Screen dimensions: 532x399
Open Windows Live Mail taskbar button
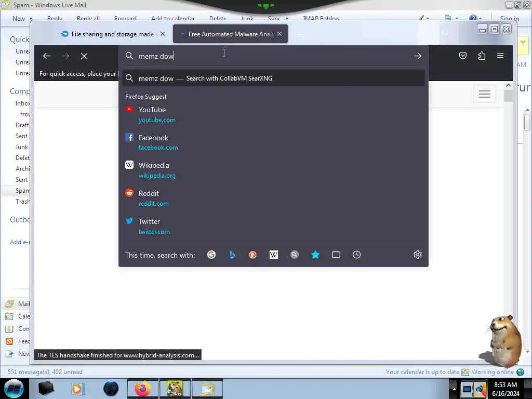tap(207, 389)
